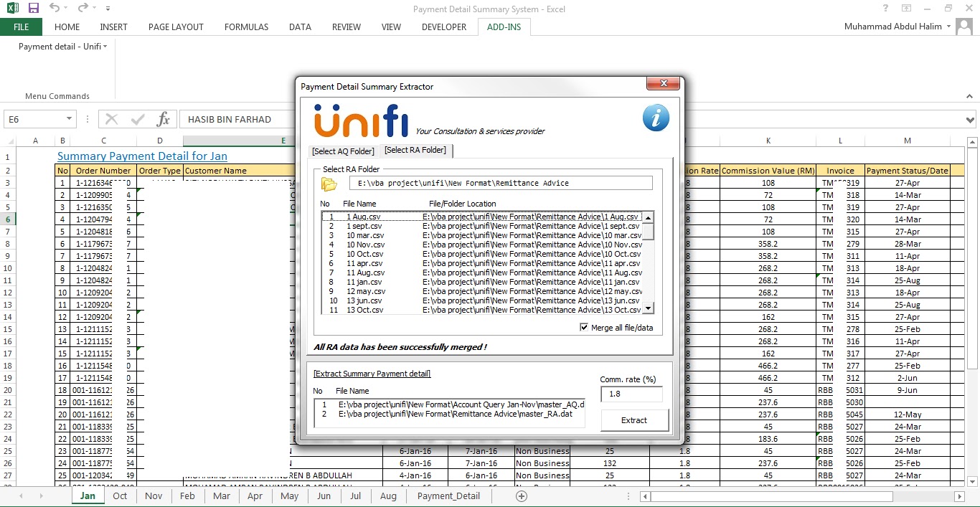Click the Insert Function fx icon

[163, 119]
